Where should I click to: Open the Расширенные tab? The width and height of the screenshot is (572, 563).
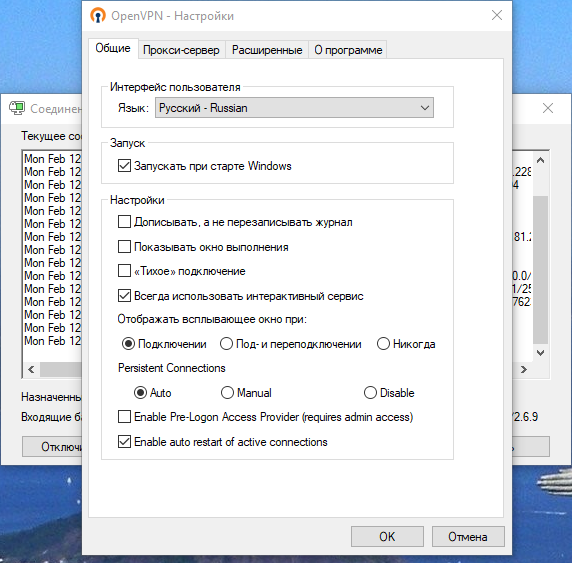(267, 50)
